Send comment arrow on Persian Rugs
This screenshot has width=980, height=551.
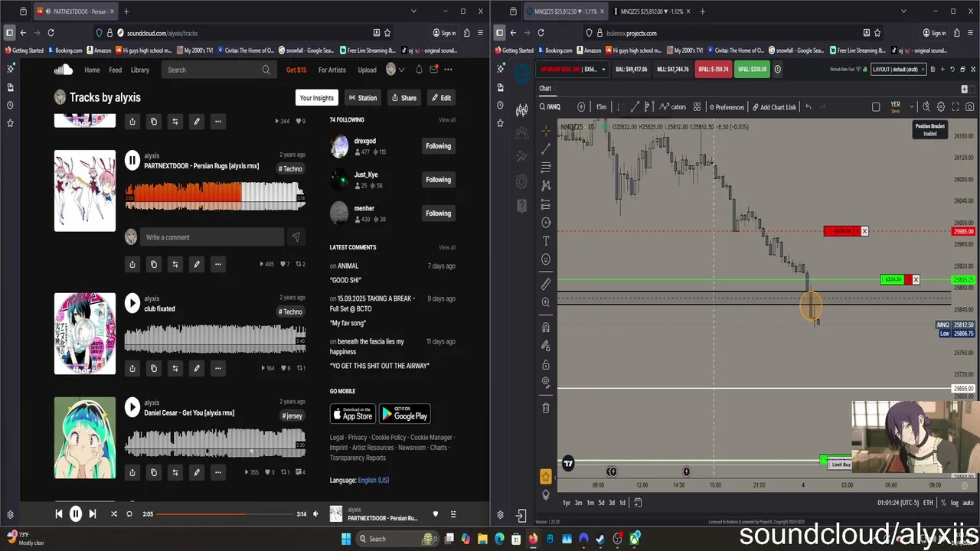(x=296, y=237)
